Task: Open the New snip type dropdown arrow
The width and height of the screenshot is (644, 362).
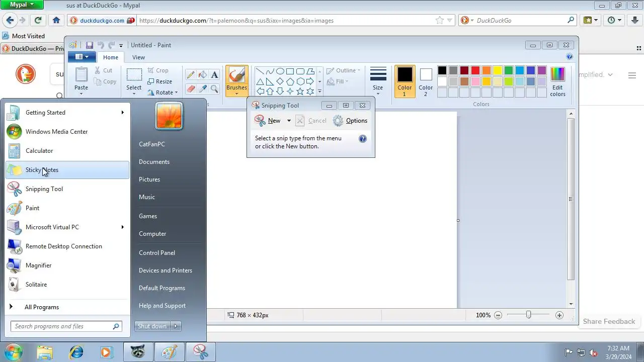Action: (289, 121)
